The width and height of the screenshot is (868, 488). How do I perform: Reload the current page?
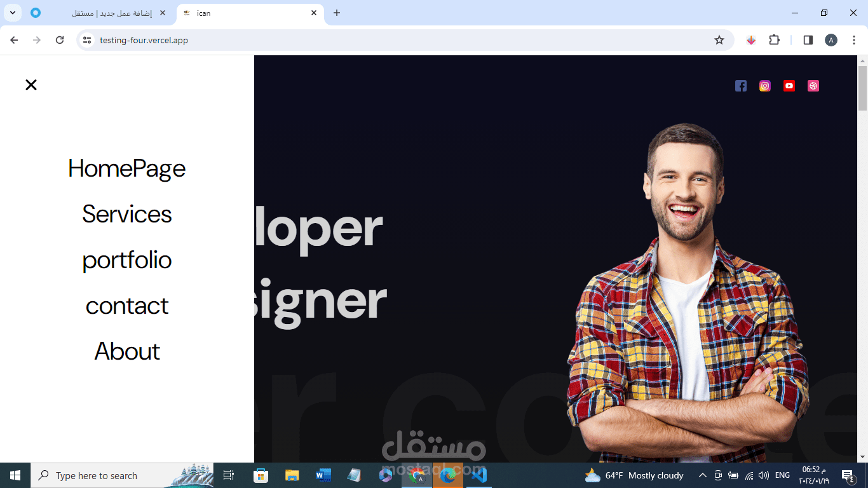click(x=60, y=40)
